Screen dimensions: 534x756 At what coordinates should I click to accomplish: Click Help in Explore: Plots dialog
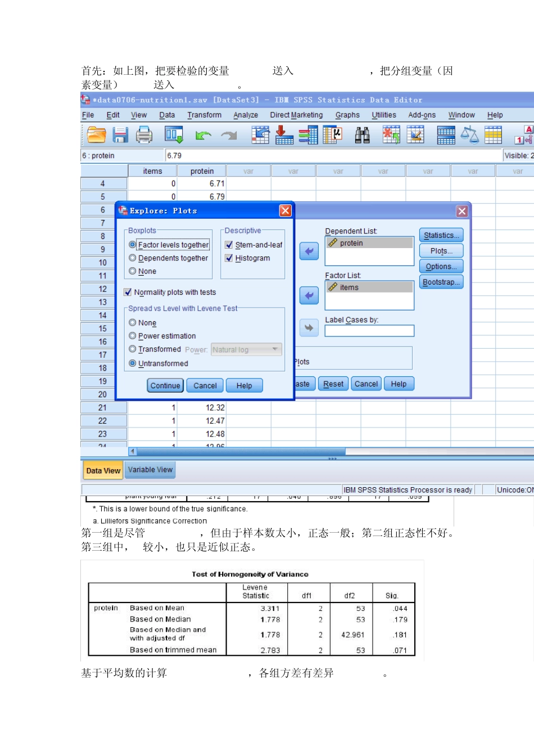click(244, 385)
